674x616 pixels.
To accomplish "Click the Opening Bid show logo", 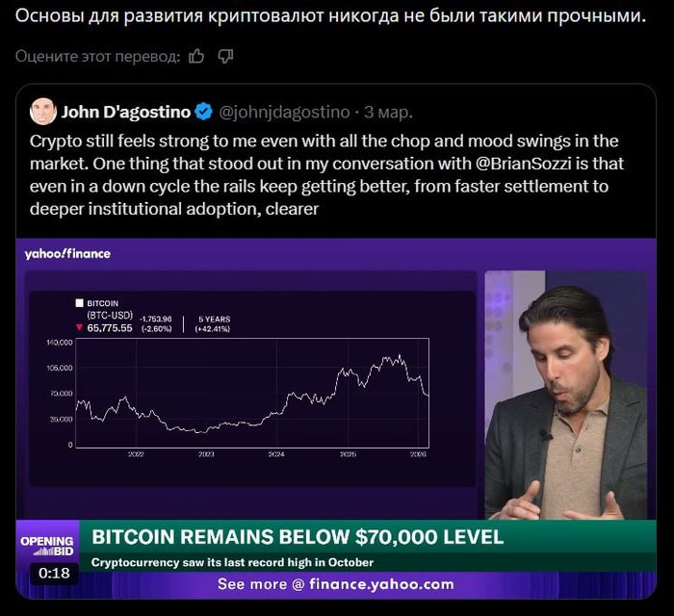I will 47,546.
